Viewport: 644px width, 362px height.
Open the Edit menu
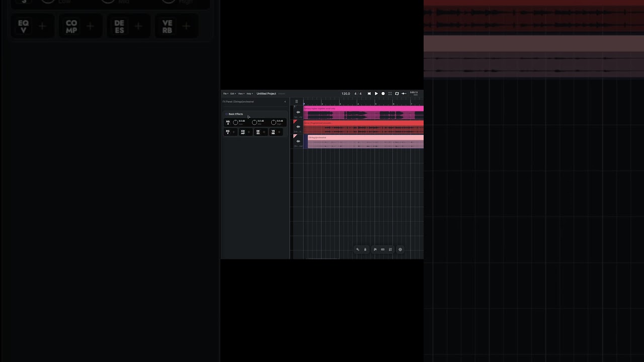point(233,94)
